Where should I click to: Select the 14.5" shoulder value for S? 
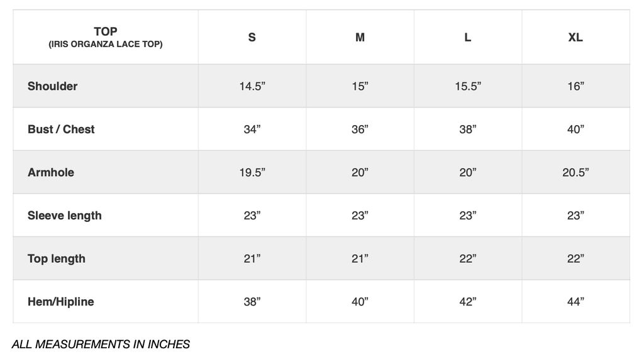coord(252,86)
